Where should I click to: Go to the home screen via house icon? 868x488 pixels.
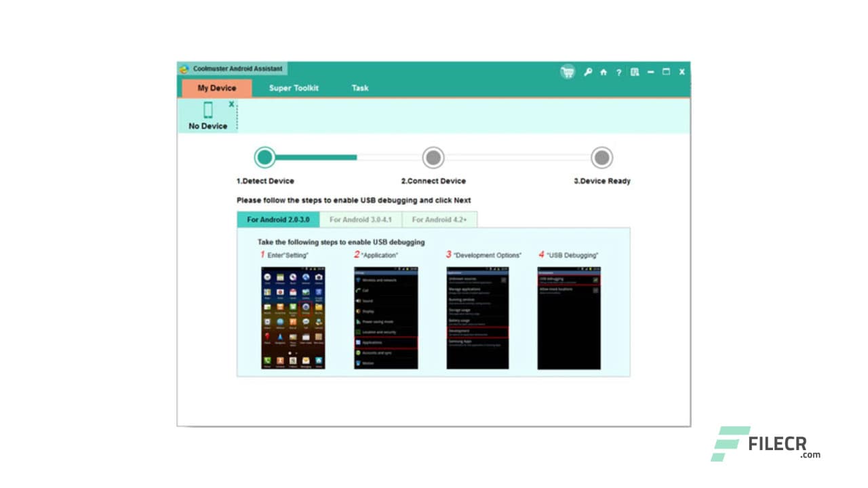tap(604, 72)
